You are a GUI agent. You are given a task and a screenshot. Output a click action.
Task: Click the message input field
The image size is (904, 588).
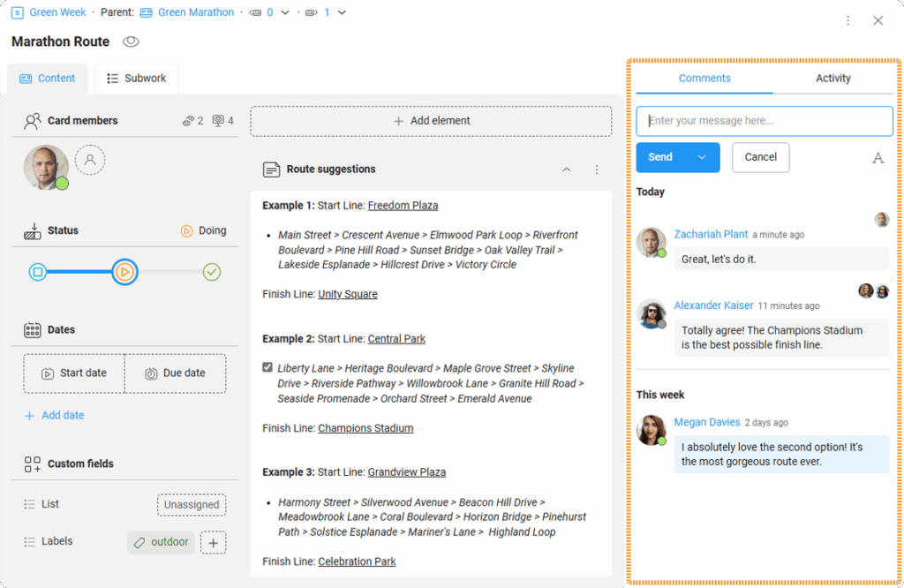coord(764,121)
